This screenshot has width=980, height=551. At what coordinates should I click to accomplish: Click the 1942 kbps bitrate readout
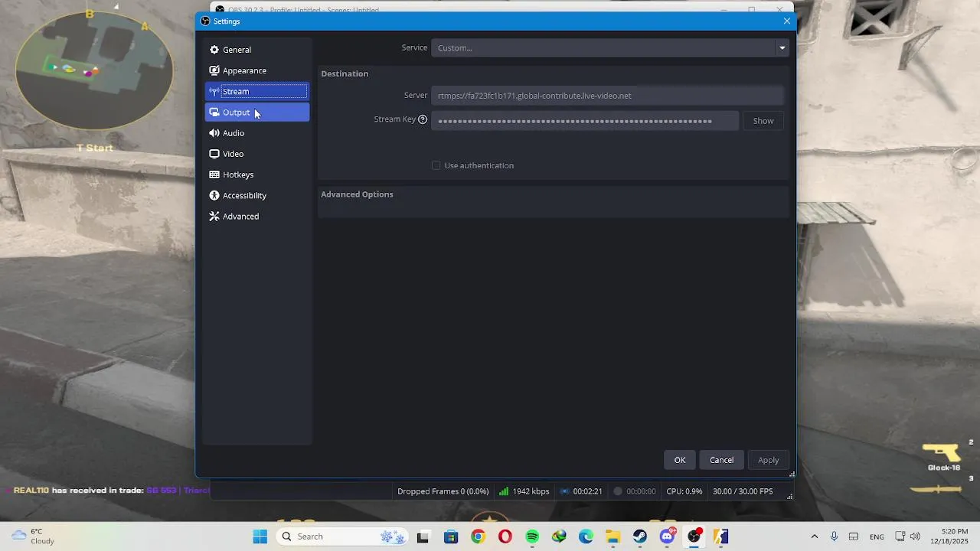(531, 491)
